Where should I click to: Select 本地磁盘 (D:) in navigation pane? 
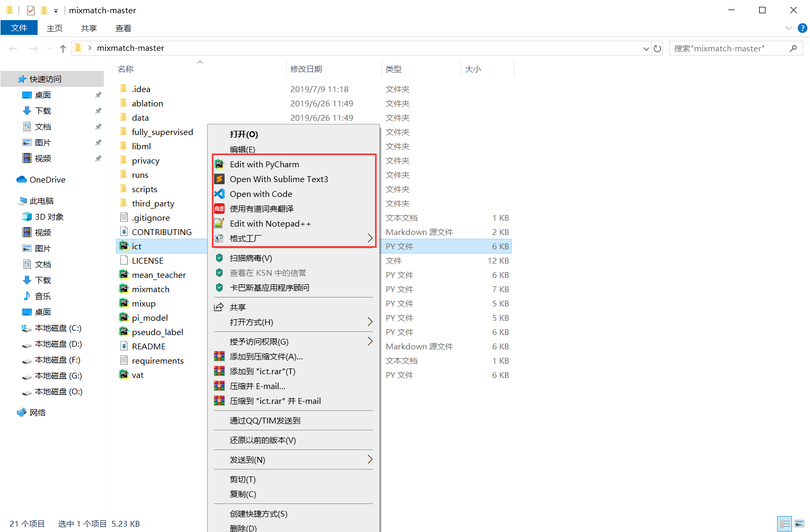(58, 344)
